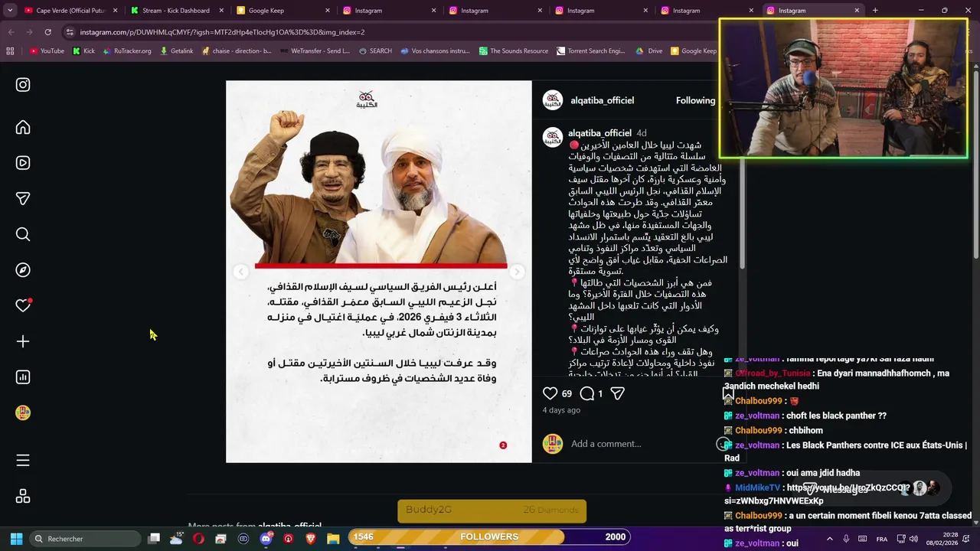Click the Rechercher taskbar search box
980x551 pixels.
[84, 539]
